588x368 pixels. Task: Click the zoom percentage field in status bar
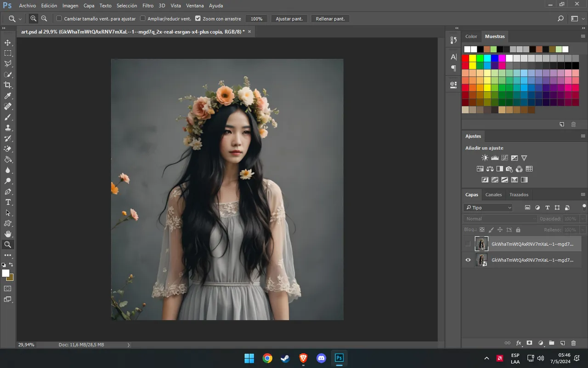tap(26, 345)
